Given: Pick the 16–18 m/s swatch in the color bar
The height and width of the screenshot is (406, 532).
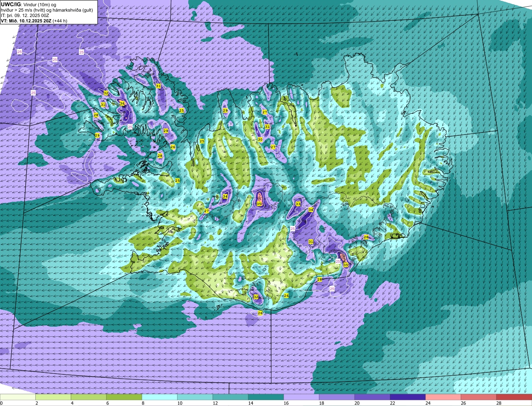Looking at the screenshot, I should (x=301, y=397).
